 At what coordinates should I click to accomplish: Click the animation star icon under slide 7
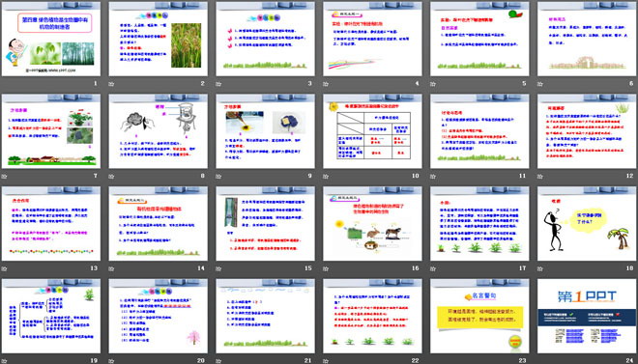[4, 177]
